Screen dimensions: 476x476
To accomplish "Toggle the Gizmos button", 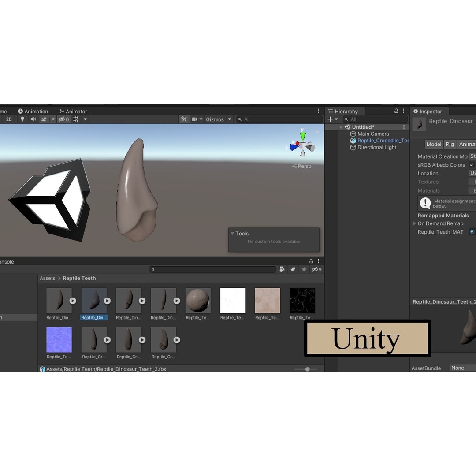I will [x=215, y=119].
